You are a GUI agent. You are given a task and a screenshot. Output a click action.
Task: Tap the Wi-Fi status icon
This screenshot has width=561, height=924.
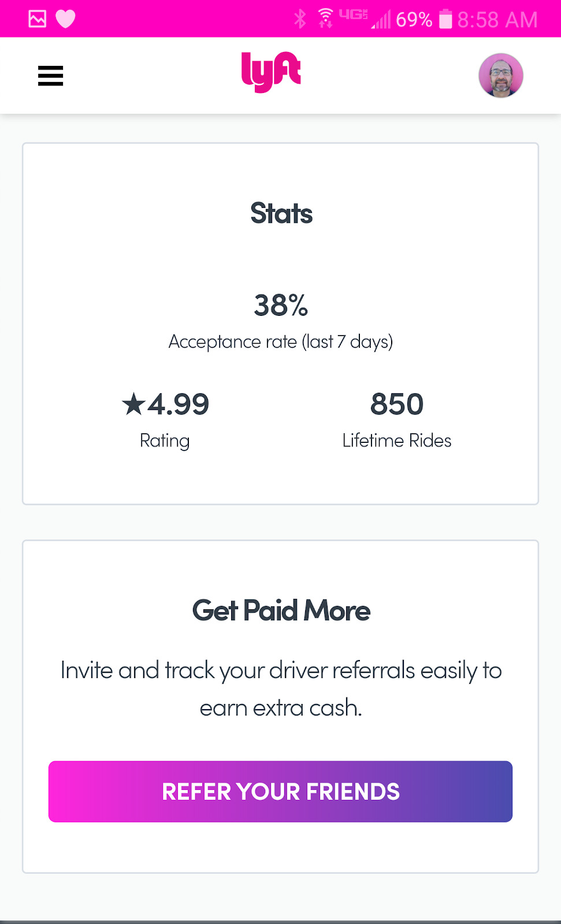coord(326,18)
